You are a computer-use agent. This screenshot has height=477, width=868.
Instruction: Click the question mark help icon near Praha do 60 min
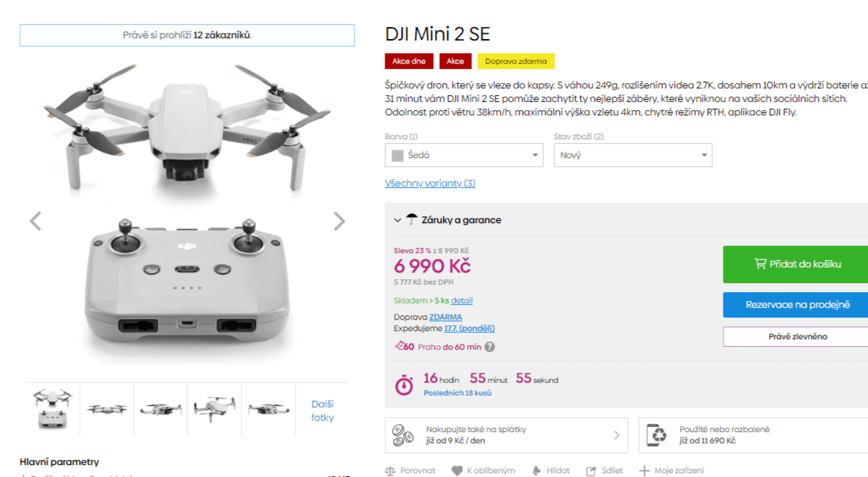pos(490,347)
